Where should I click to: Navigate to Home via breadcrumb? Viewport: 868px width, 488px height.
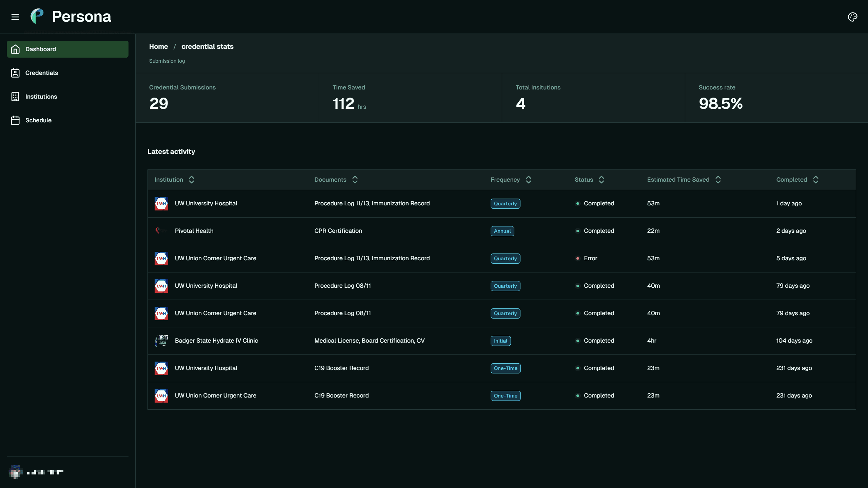point(158,46)
